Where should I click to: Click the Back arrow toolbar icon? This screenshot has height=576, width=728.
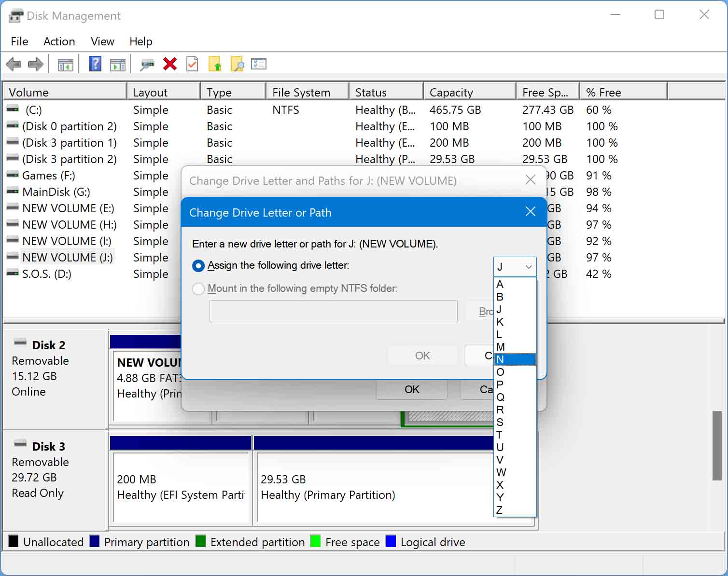coord(14,64)
